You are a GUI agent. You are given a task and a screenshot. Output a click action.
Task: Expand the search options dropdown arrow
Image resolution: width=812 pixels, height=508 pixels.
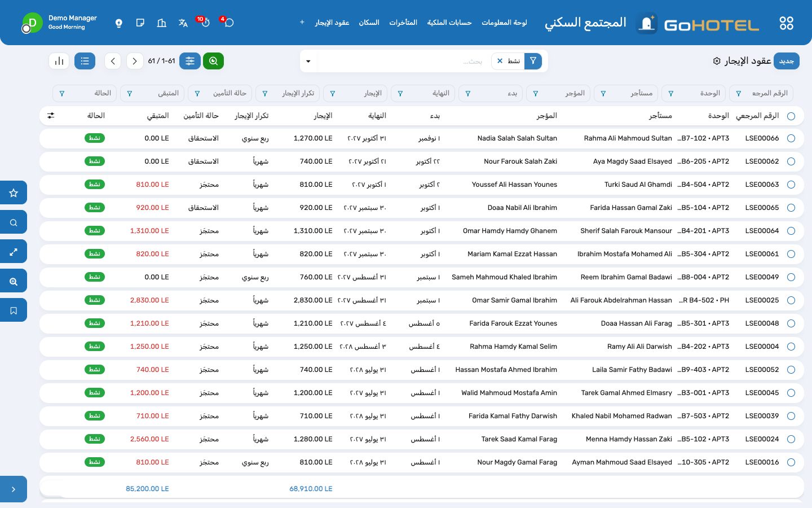[x=308, y=61]
